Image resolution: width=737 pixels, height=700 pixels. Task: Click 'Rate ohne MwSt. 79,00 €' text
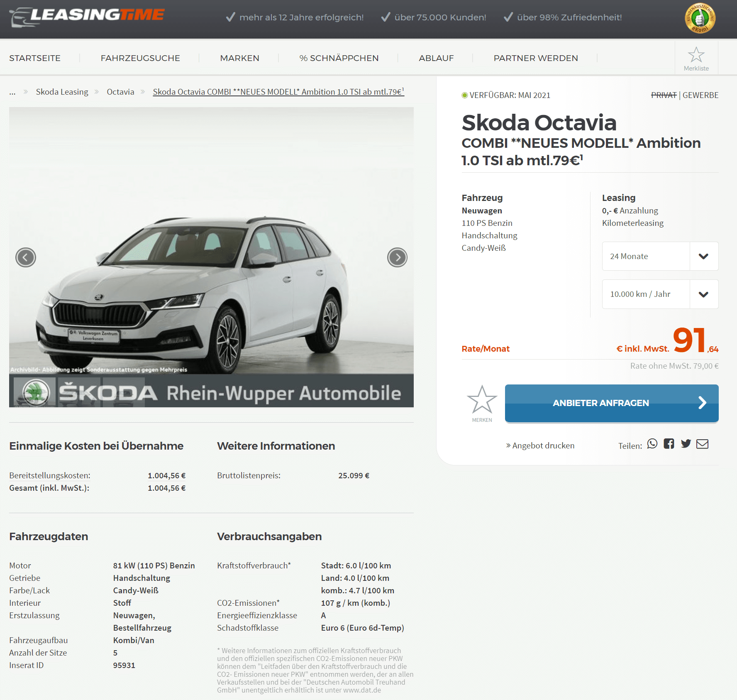click(x=674, y=366)
